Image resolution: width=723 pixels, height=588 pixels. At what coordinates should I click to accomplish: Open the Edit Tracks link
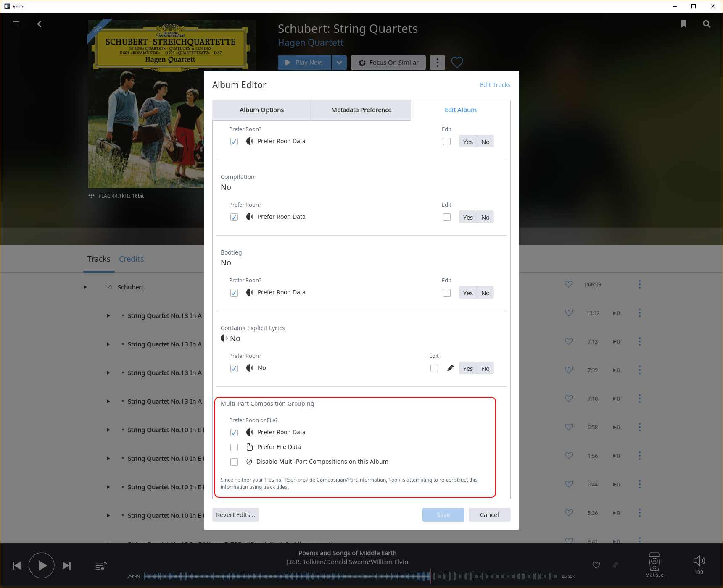[x=495, y=85]
